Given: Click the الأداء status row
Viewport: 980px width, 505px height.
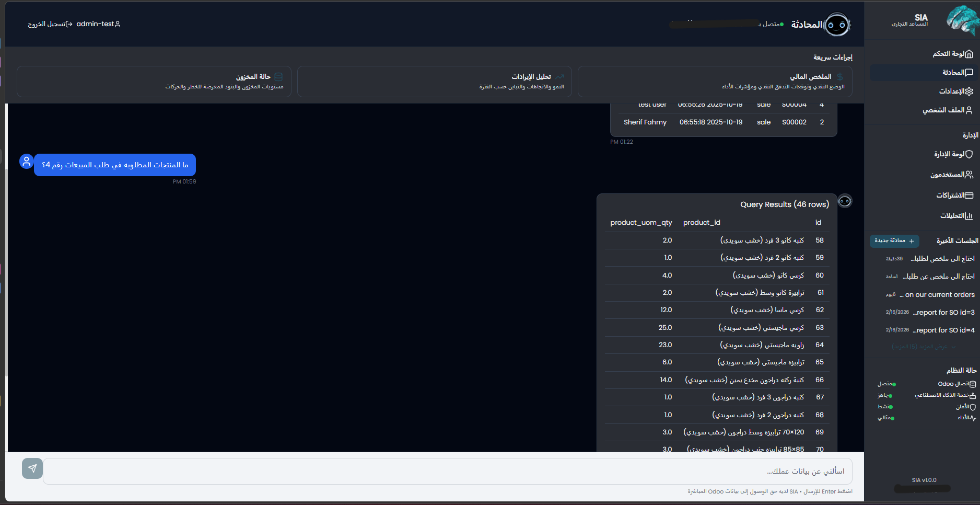Looking at the screenshot, I should click(927, 418).
